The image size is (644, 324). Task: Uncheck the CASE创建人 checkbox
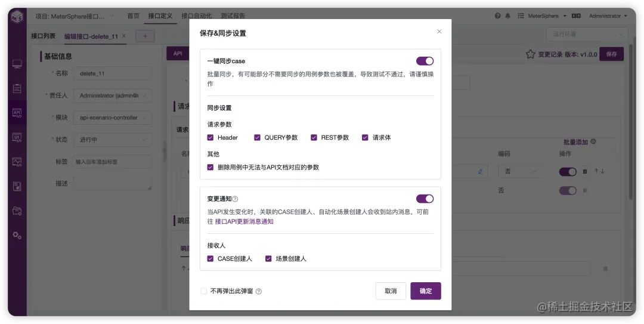(210, 258)
